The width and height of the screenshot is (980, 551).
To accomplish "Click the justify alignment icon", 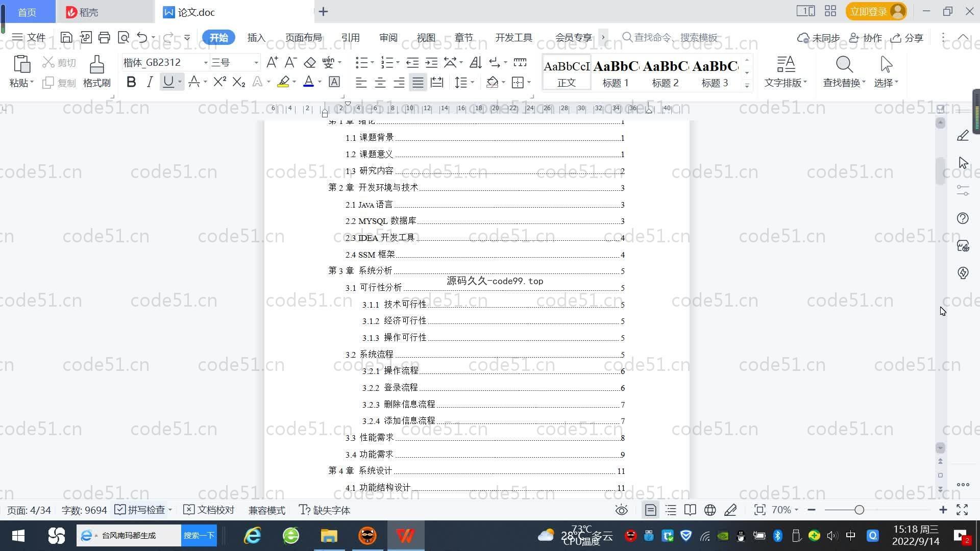I will coord(418,82).
